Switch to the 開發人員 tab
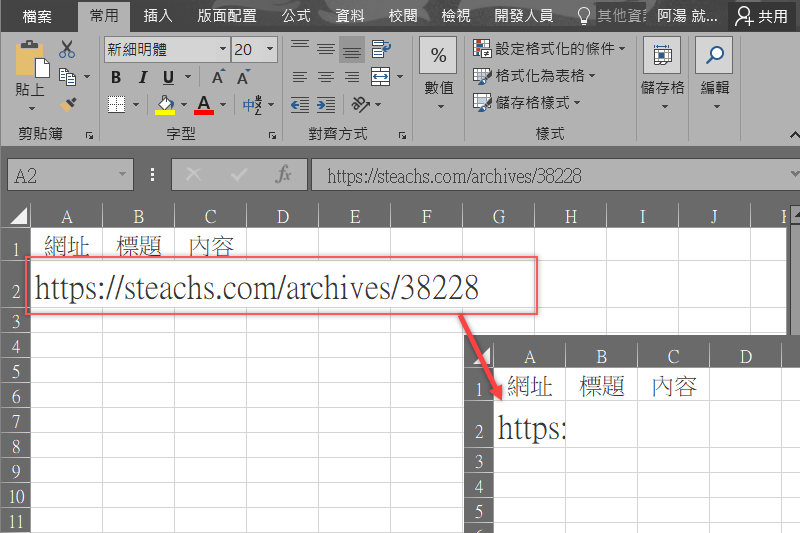 click(524, 16)
